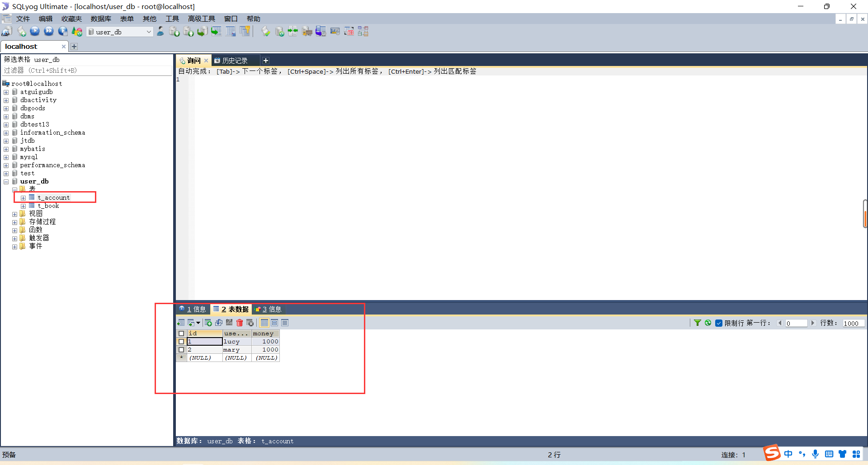Click the save changes floppy disk icon
Viewport: 868px width, 465px height.
(229, 323)
